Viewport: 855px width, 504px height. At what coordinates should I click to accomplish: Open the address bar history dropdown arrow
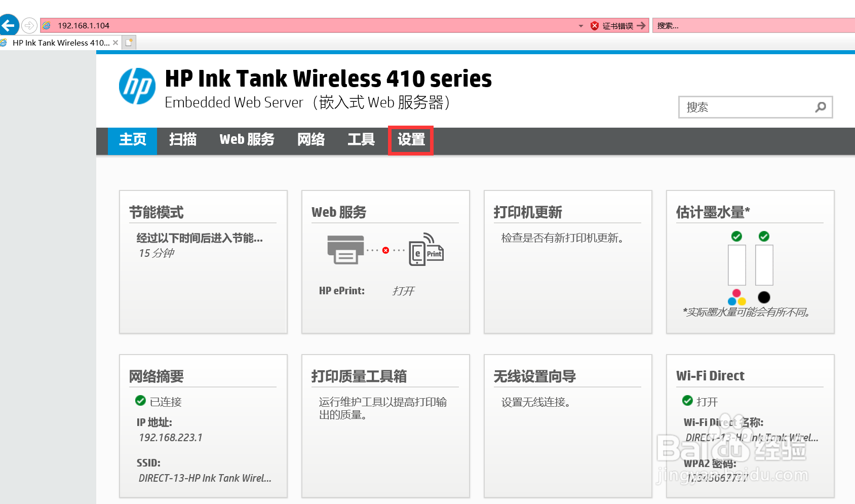[581, 26]
